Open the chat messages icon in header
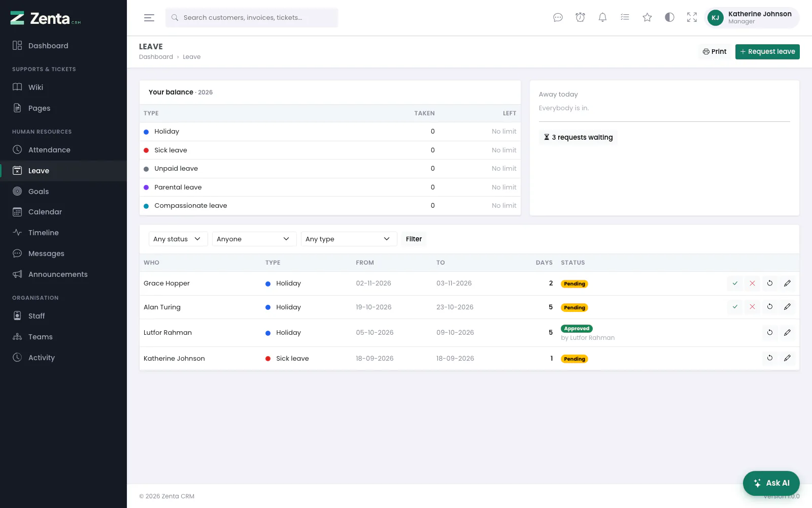Screen dimensions: 812x508 click(558, 18)
